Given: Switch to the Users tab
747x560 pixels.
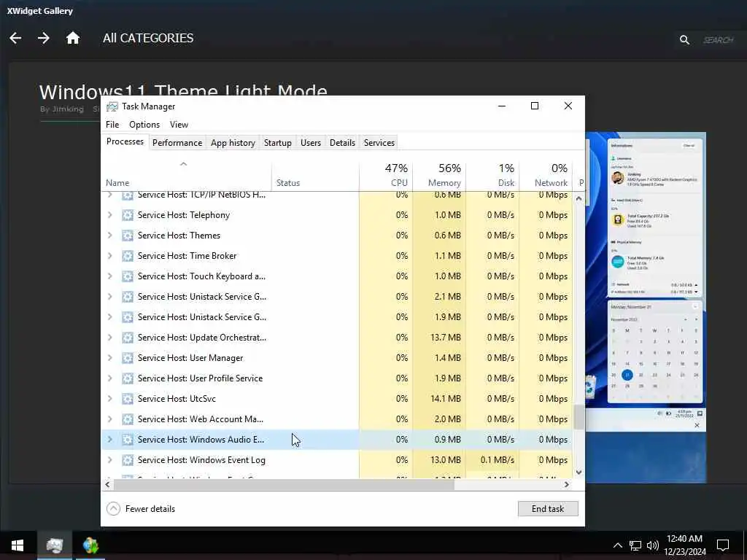Looking at the screenshot, I should [x=311, y=143].
